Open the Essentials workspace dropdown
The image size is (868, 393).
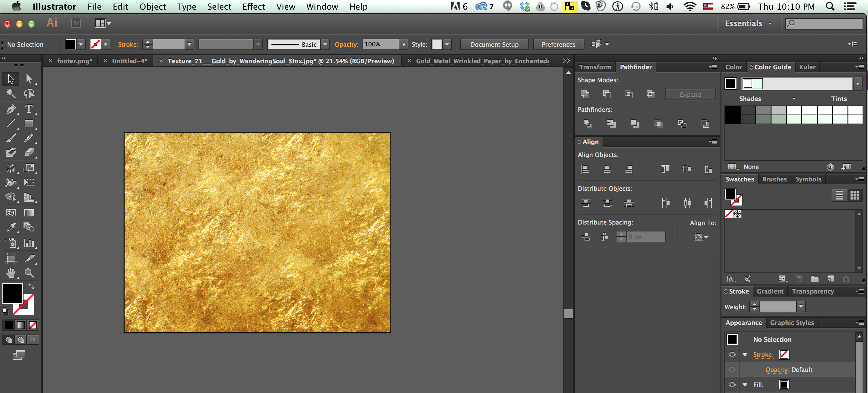(748, 23)
